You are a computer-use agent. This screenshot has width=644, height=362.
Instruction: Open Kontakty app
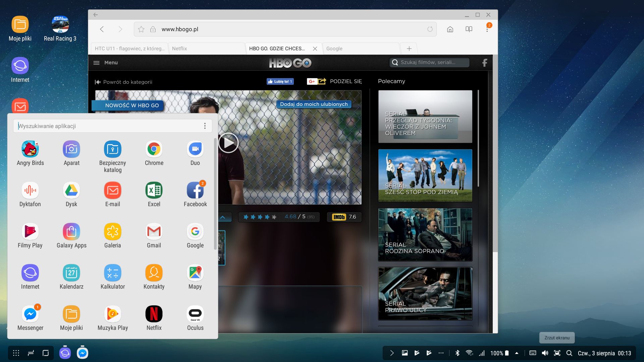[154, 277]
